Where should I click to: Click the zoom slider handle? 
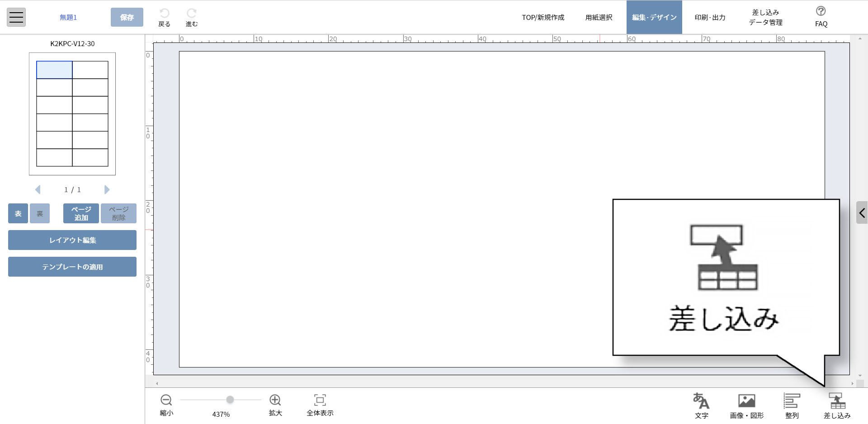click(230, 400)
